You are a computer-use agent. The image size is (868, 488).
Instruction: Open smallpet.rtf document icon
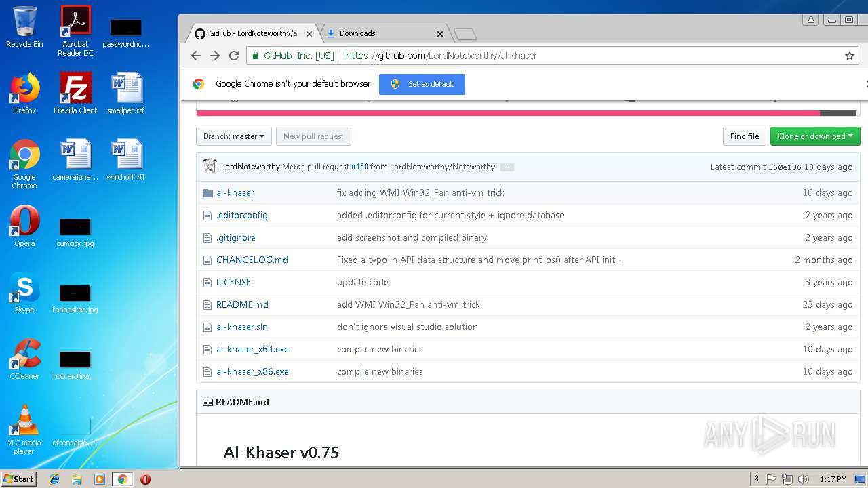click(x=126, y=94)
